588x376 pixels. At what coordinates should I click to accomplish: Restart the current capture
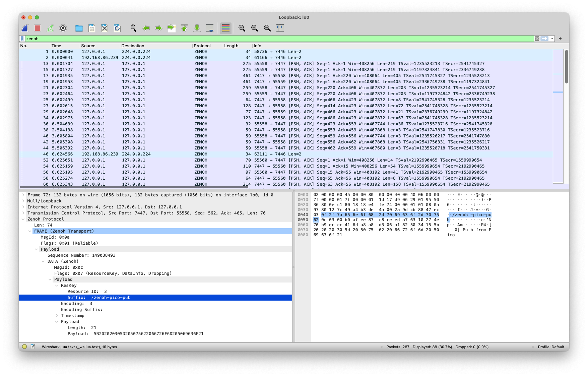(x=50, y=28)
